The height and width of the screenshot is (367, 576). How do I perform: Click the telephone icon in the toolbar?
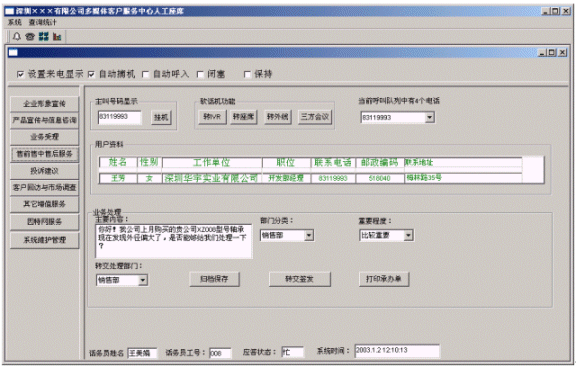click(30, 36)
